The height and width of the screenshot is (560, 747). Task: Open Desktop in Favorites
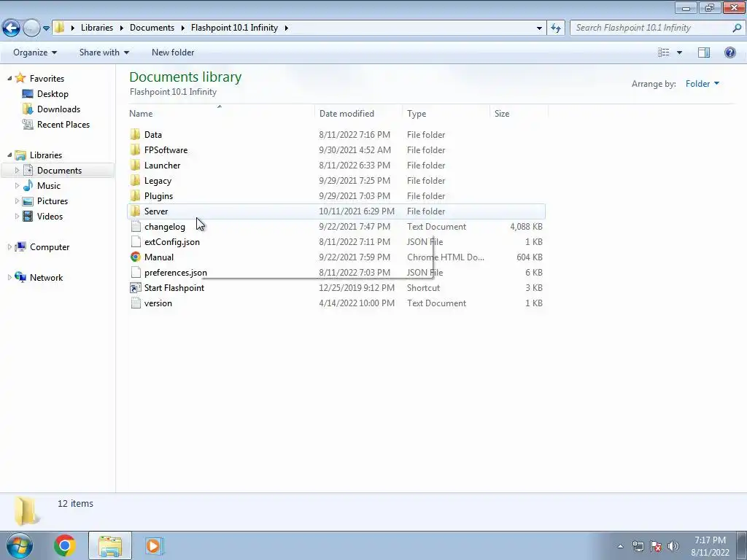click(x=53, y=94)
